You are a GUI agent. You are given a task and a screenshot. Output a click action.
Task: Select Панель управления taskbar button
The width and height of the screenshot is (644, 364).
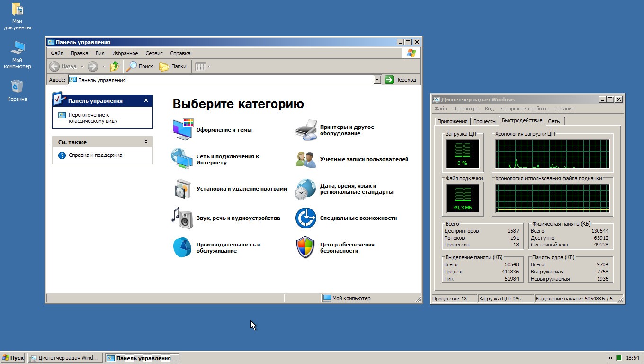(x=142, y=358)
